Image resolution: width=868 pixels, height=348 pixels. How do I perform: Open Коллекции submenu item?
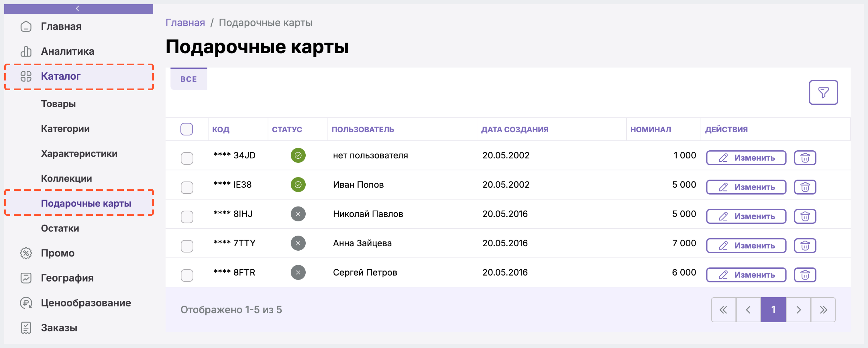coord(66,178)
